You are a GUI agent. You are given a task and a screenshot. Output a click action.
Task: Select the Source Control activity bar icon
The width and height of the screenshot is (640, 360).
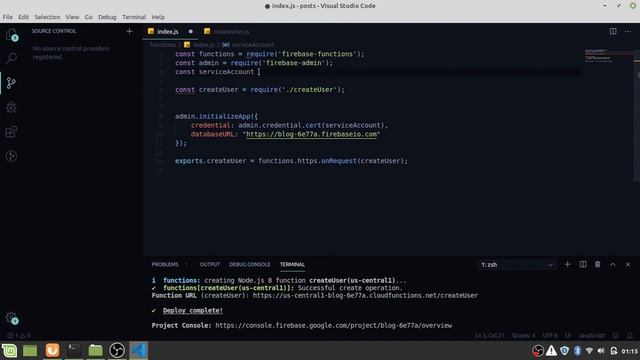(x=11, y=83)
